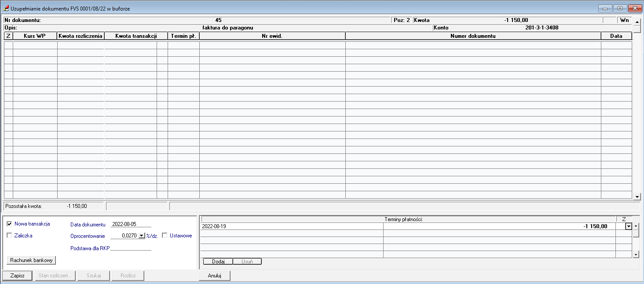The image size is (644, 284).
Task: Open the Oprocentowanie rate dropdown
Action: click(x=142, y=236)
